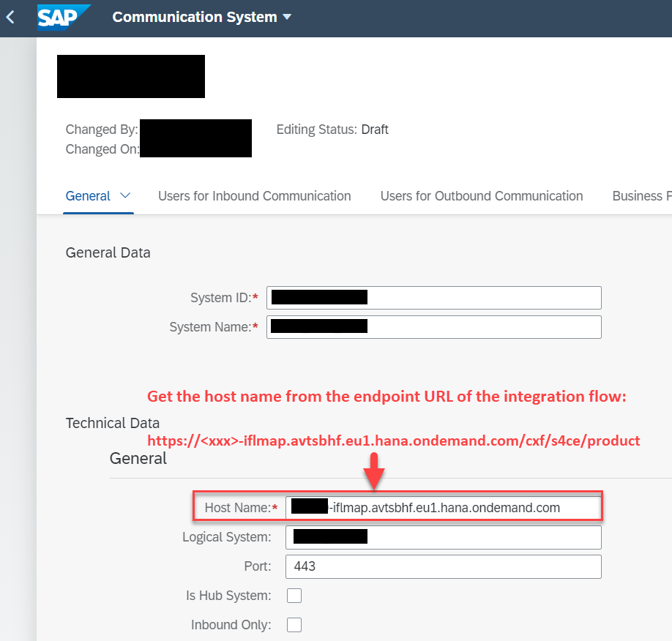Open the partially visible Business tab
Screen dimensions: 672x641
click(x=641, y=196)
